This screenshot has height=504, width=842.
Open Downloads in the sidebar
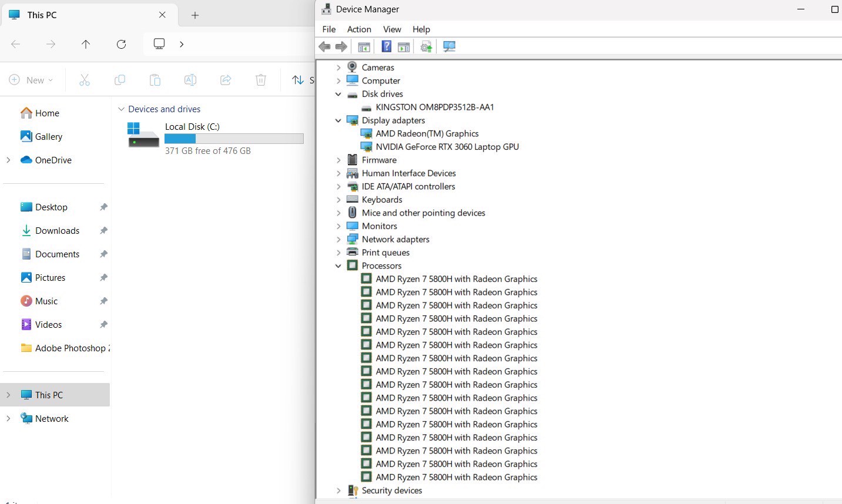tap(57, 231)
